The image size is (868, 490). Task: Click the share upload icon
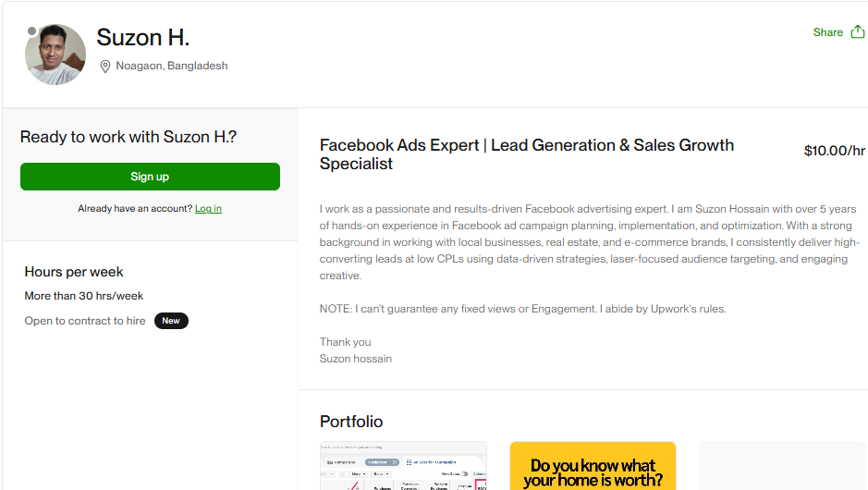point(857,32)
